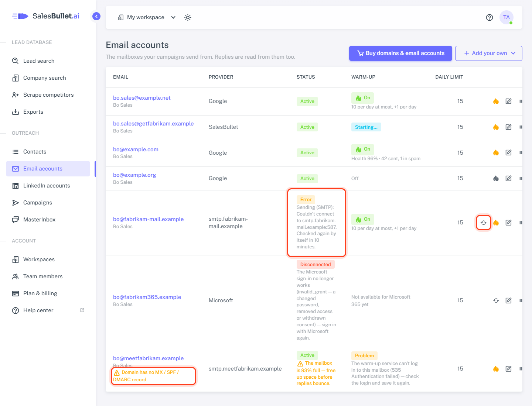Toggle warm-up flame for bo@meetfabrikam.example
532x406 pixels.
[x=496, y=369]
